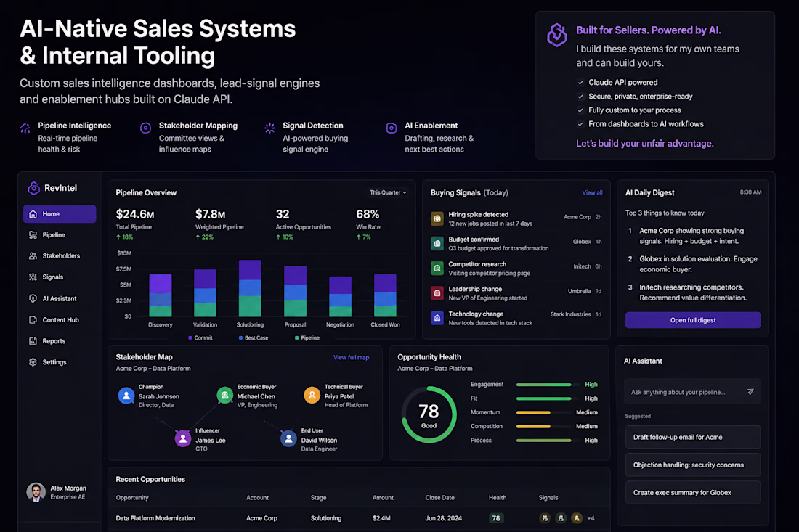Open the Pipeline menu item

60,234
